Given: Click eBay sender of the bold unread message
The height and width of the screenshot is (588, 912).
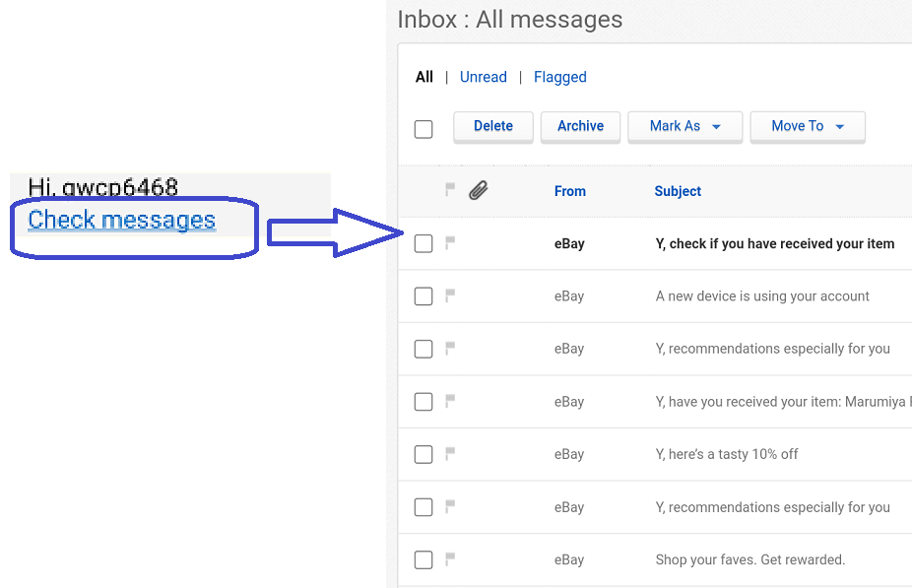Looking at the screenshot, I should [x=569, y=243].
